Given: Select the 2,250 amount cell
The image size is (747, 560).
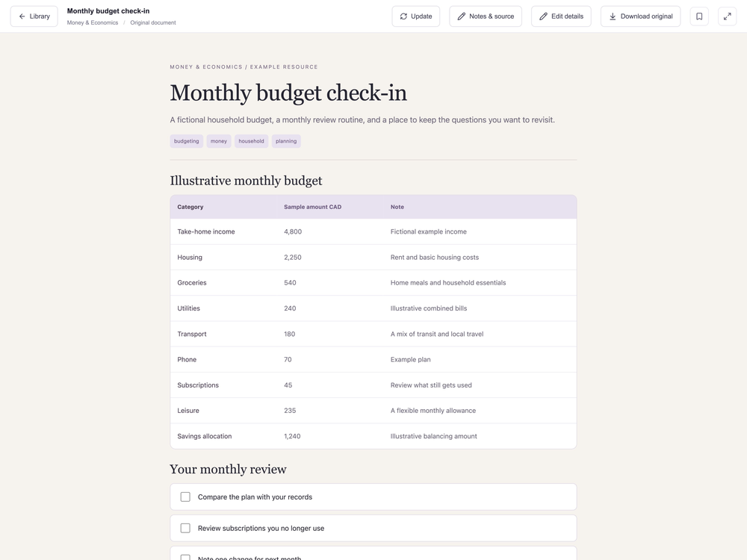Looking at the screenshot, I should tap(293, 257).
